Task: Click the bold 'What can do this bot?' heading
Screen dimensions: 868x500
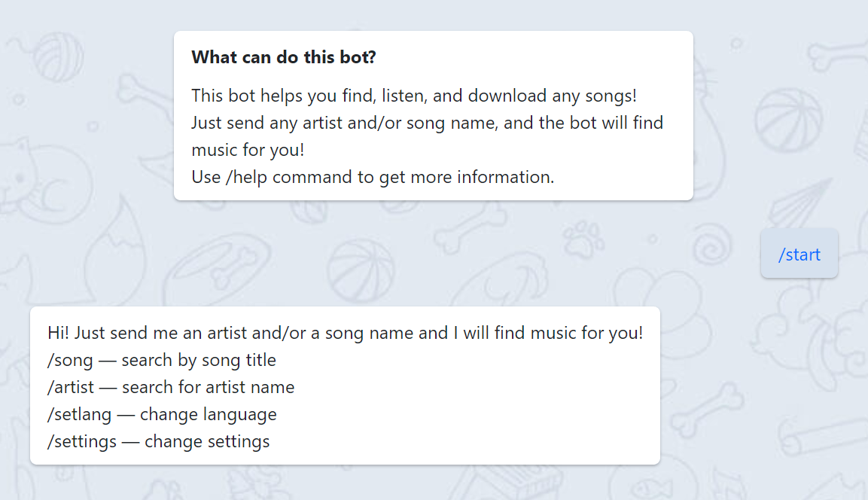Action: click(x=284, y=56)
